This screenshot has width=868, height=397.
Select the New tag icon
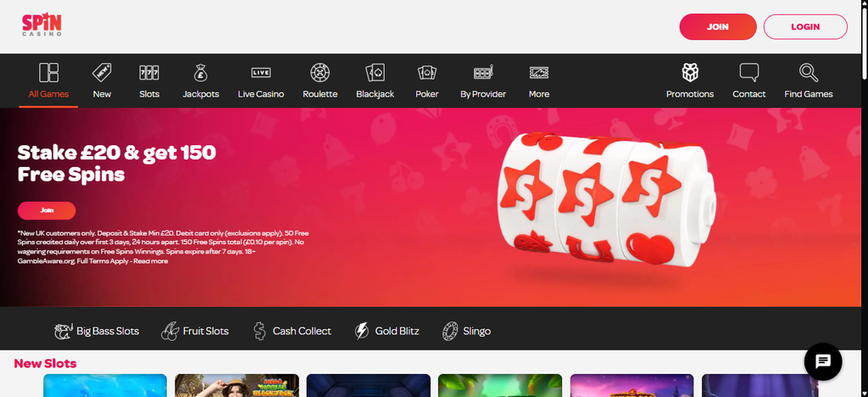102,73
